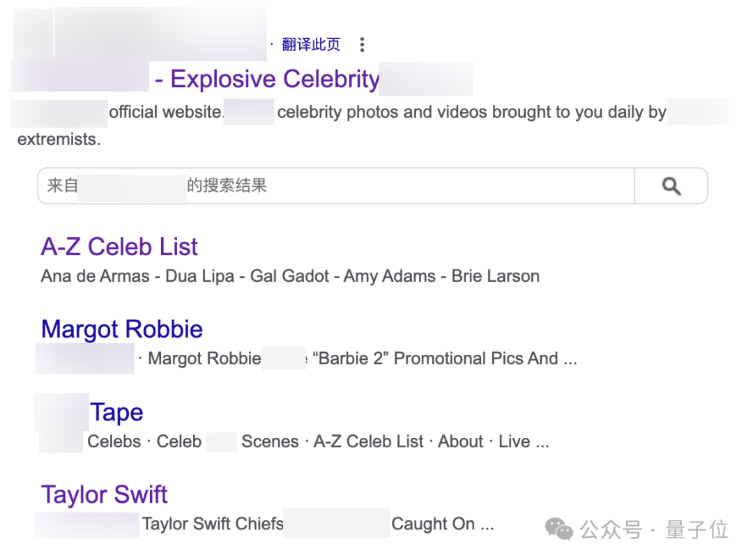Open the A-Z Celeb List result
Image resolution: width=753 pixels, height=560 pixels.
[x=119, y=246]
